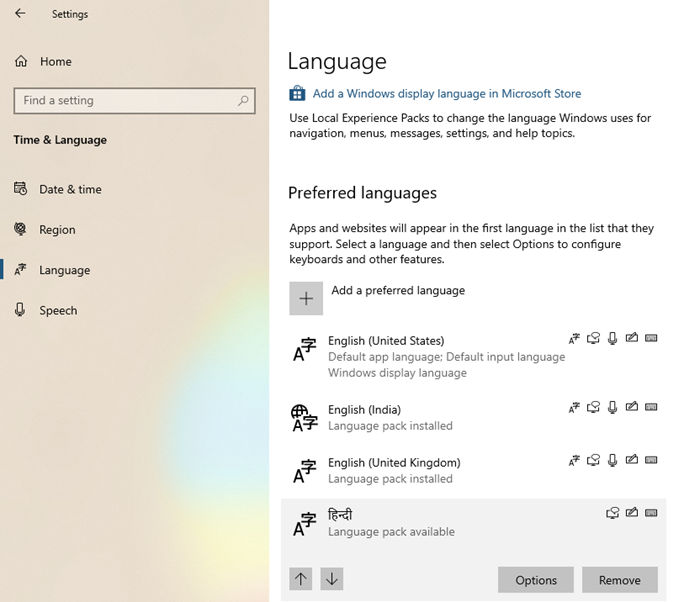Screen dimensions: 700x602
Task: Click handwriting icon for English (United Kingdom)
Action: tap(632, 460)
